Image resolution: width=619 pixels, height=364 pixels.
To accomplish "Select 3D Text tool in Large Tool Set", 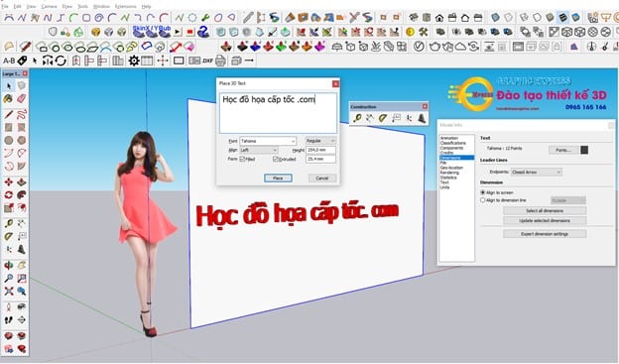I will tap(22, 249).
